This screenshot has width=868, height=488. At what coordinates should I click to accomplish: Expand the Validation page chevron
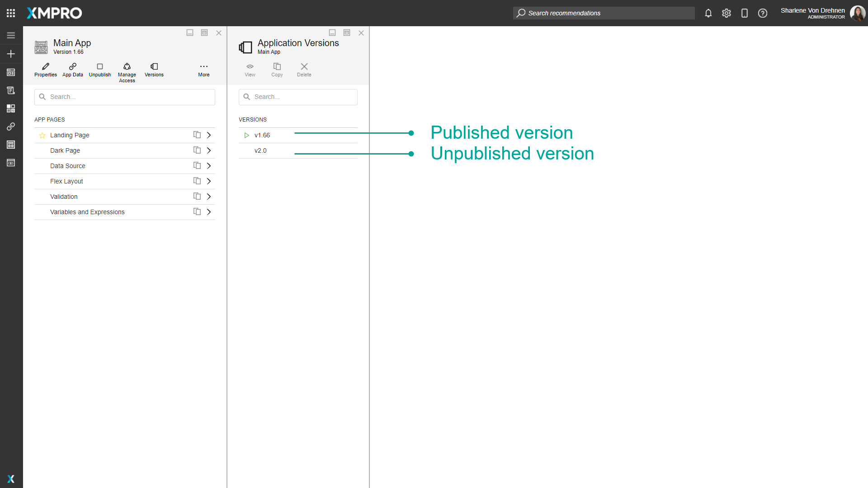[x=208, y=196]
